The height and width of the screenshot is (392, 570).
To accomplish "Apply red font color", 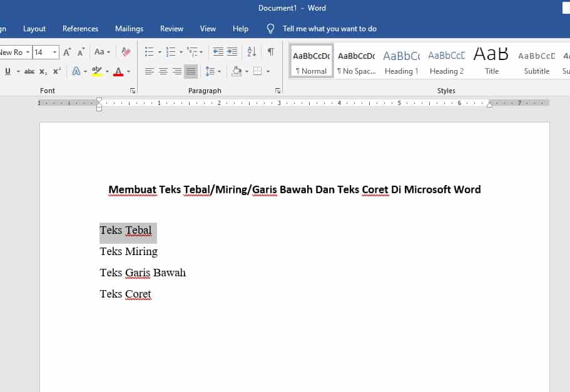I will [x=118, y=71].
